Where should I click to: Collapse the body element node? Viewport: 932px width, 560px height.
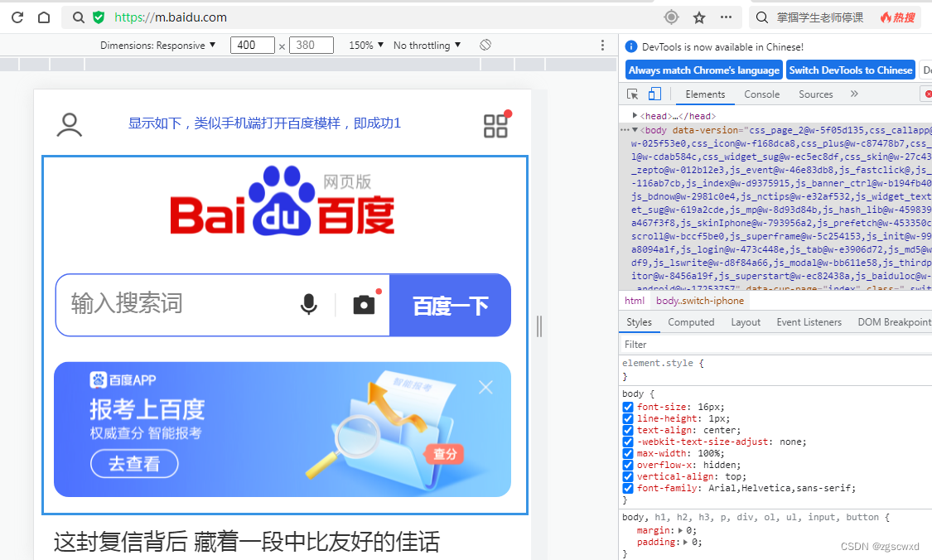[635, 129]
